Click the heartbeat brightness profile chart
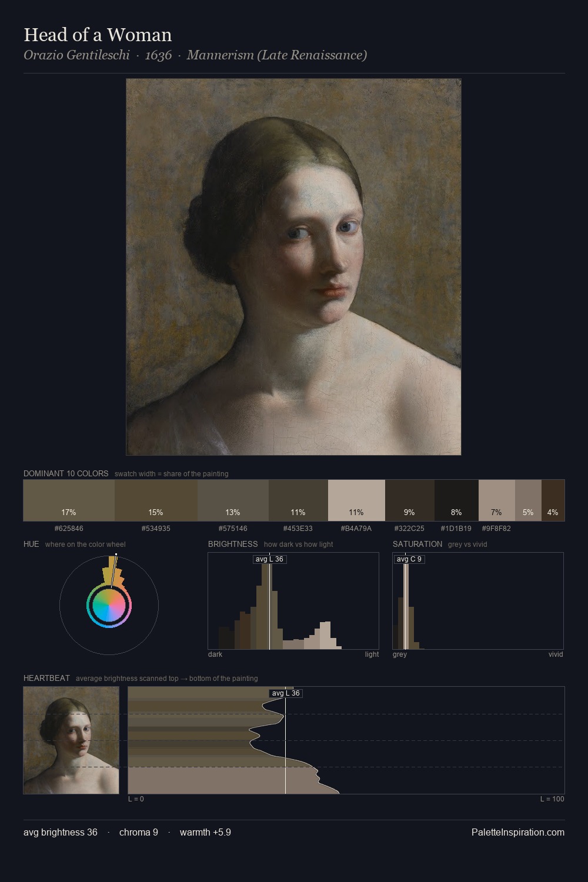The image size is (588, 882). pyautogui.click(x=346, y=740)
